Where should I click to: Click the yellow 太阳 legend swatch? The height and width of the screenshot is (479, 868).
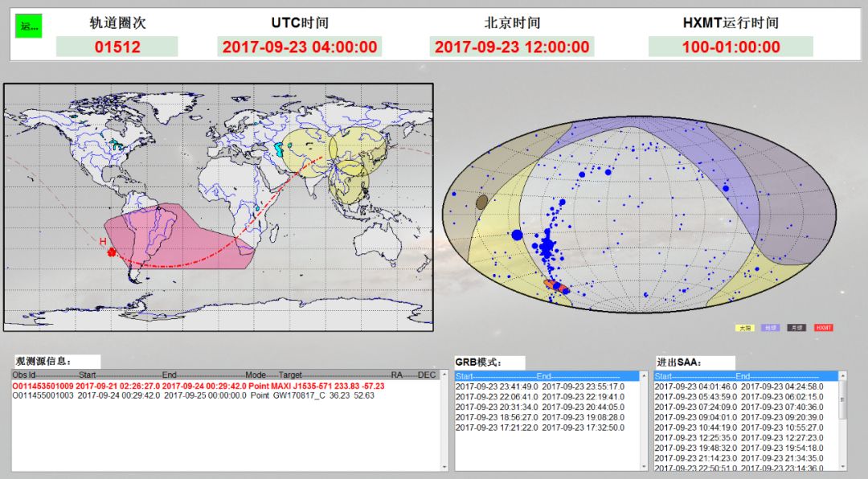pyautogui.click(x=745, y=328)
